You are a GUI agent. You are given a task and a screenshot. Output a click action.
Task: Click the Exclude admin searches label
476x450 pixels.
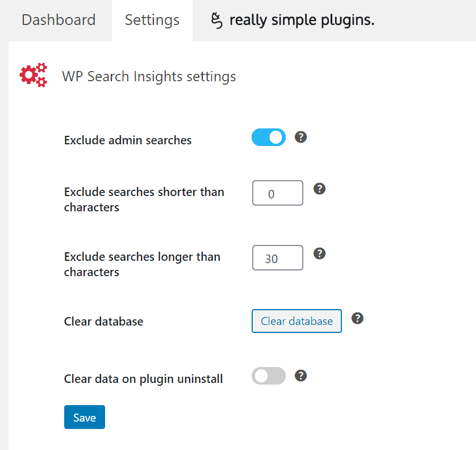point(128,140)
